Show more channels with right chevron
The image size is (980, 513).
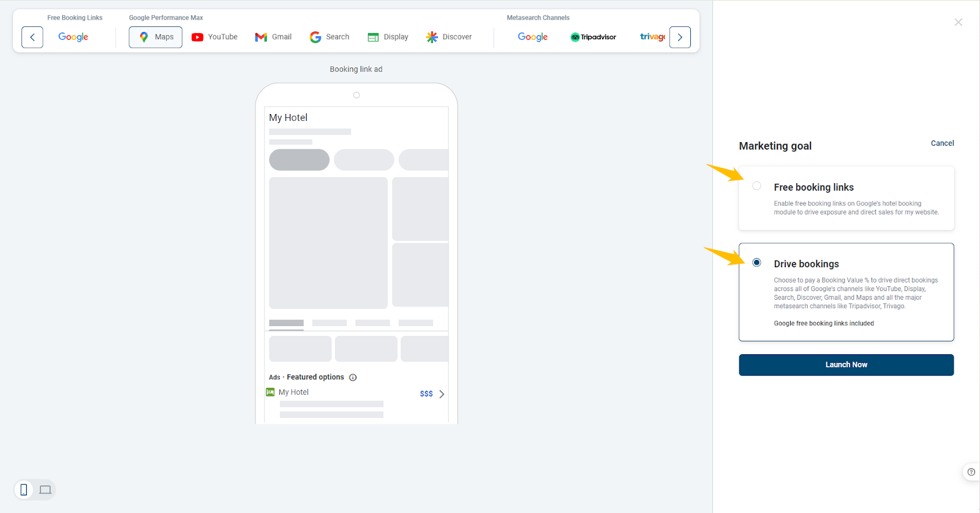coord(680,37)
